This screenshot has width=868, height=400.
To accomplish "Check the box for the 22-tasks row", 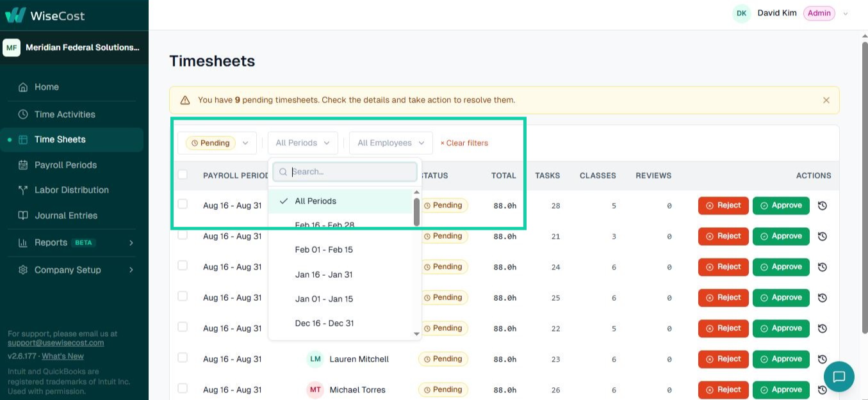I will click(x=183, y=327).
